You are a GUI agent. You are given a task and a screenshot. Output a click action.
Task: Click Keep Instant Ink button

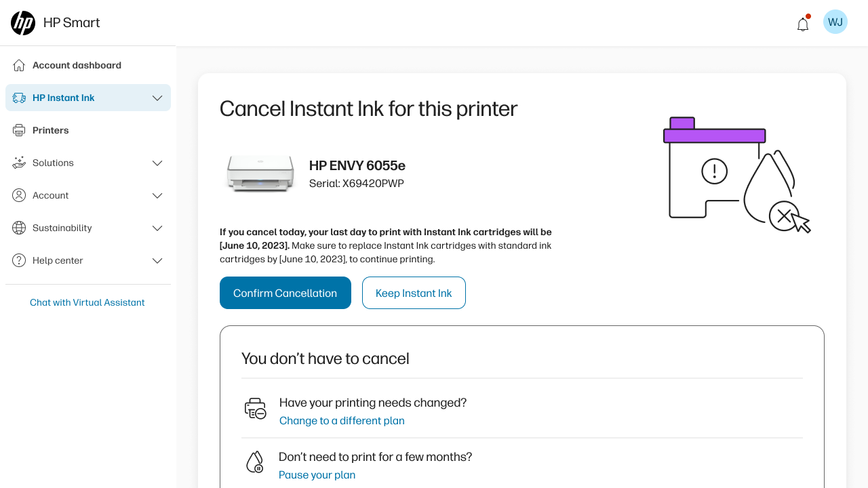click(414, 293)
